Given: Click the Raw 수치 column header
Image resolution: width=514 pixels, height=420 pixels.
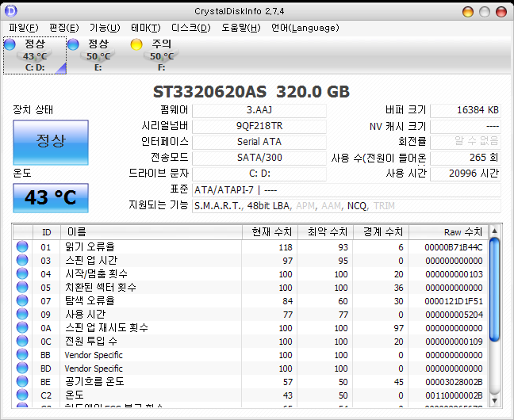Looking at the screenshot, I should (448, 232).
